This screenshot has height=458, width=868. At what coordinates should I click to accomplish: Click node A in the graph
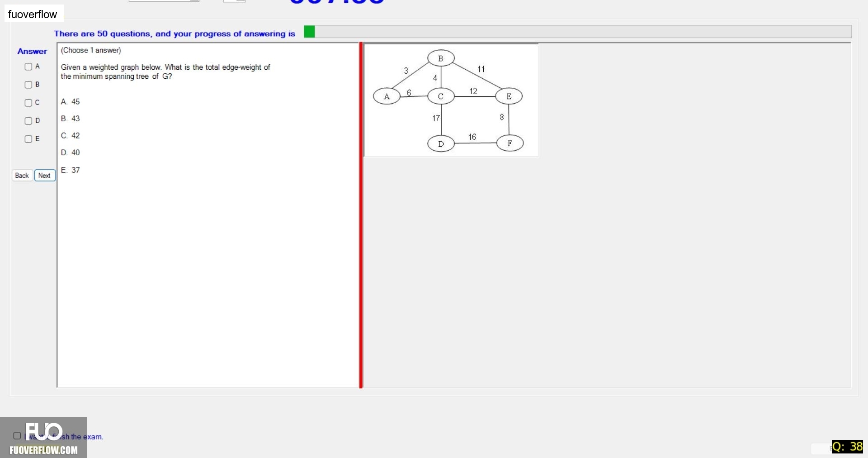(x=387, y=96)
